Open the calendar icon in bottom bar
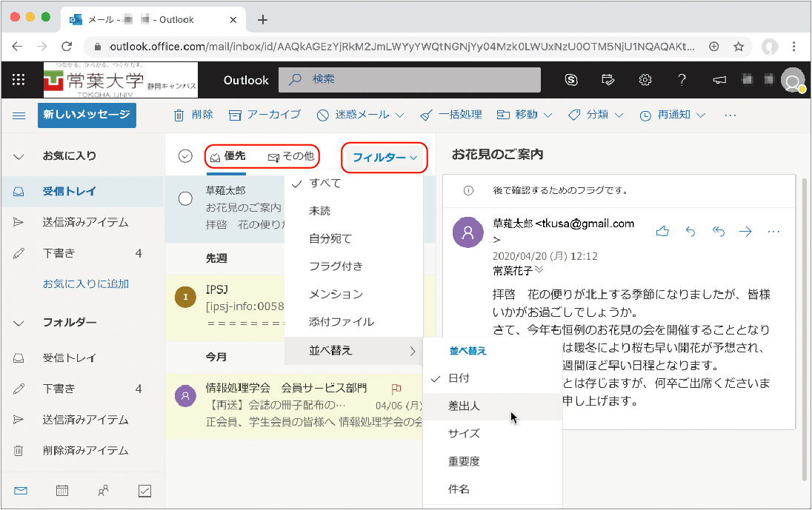The width and height of the screenshot is (812, 510). pos(62,491)
